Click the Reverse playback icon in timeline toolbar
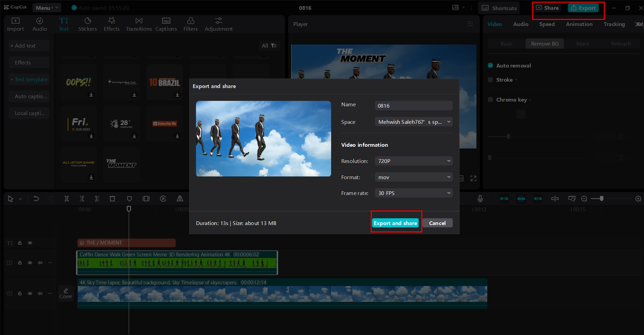Screen dimensions: 644x335 coord(163,199)
